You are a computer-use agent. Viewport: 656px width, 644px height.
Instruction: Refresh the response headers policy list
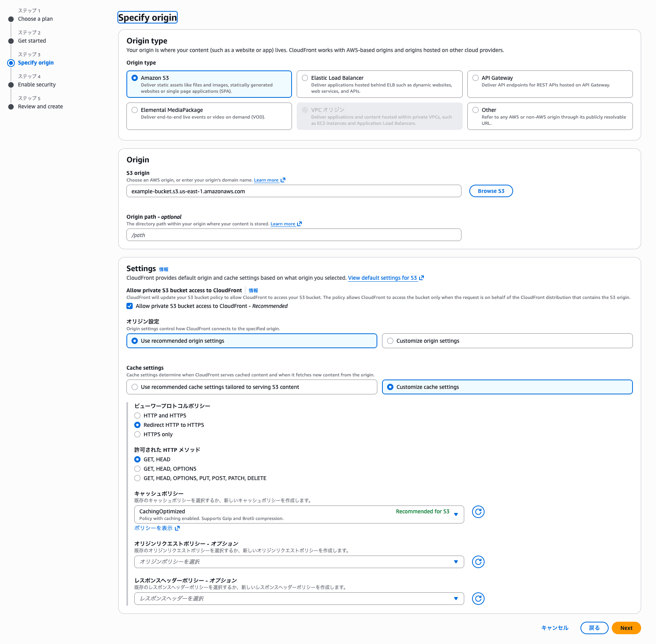coord(478,599)
